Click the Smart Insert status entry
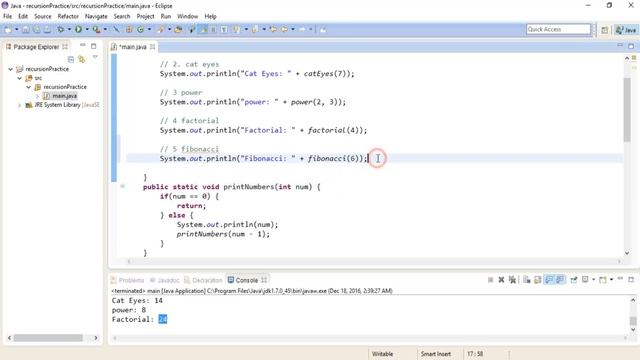This screenshot has height=360, width=640. pyautogui.click(x=436, y=354)
